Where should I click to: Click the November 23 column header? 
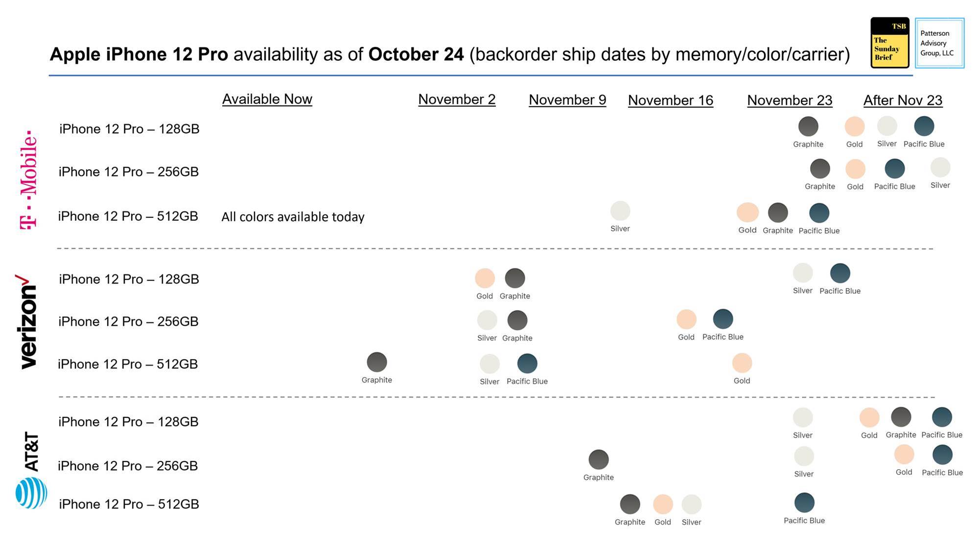pos(790,100)
